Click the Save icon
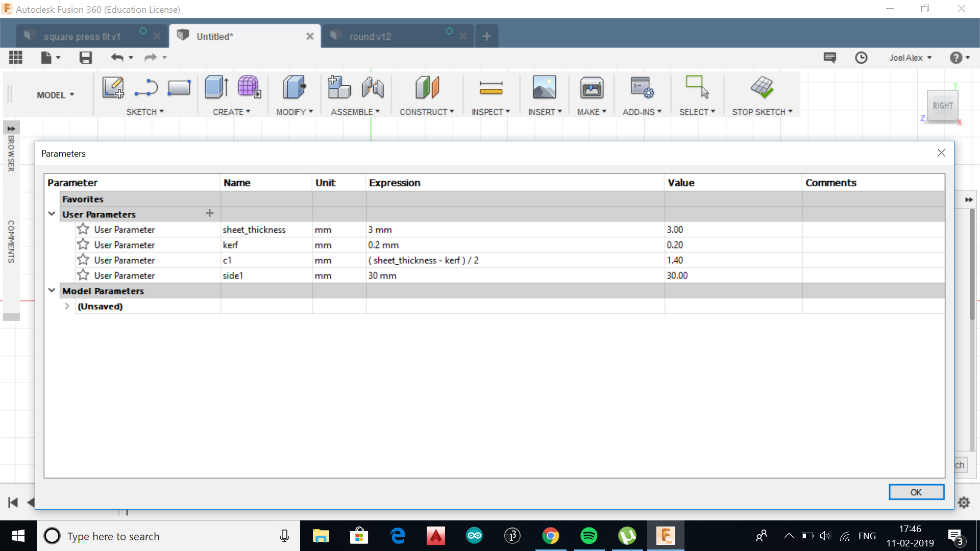Viewport: 980px width, 551px height. coord(85,58)
